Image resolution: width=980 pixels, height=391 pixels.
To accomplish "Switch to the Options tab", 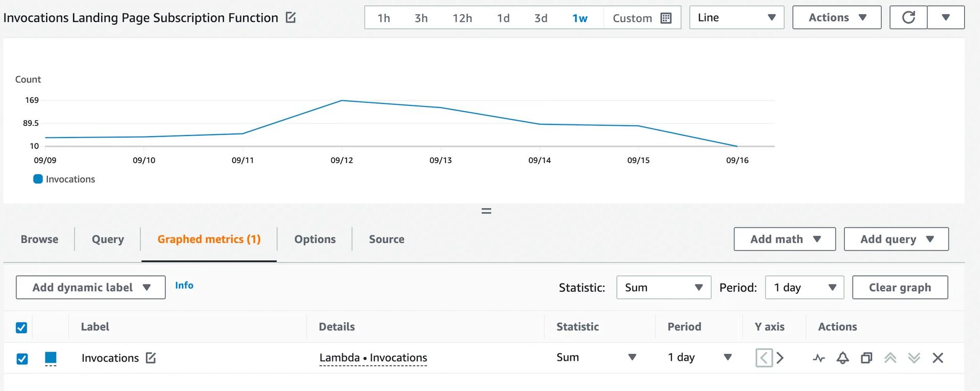I will (314, 239).
